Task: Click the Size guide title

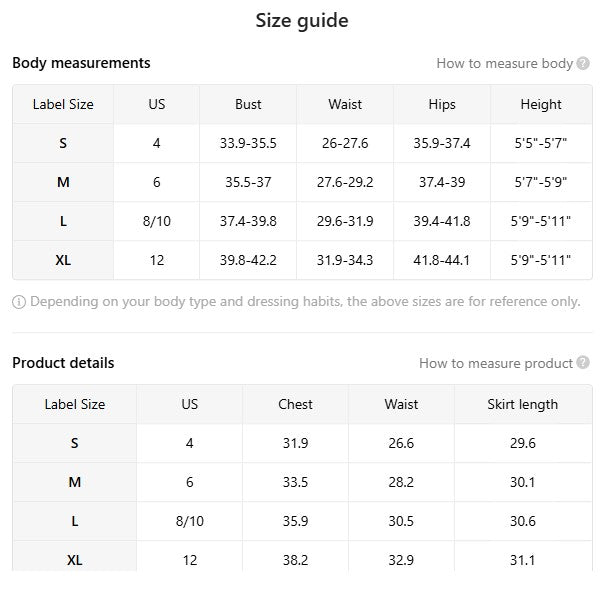Action: 302,20
